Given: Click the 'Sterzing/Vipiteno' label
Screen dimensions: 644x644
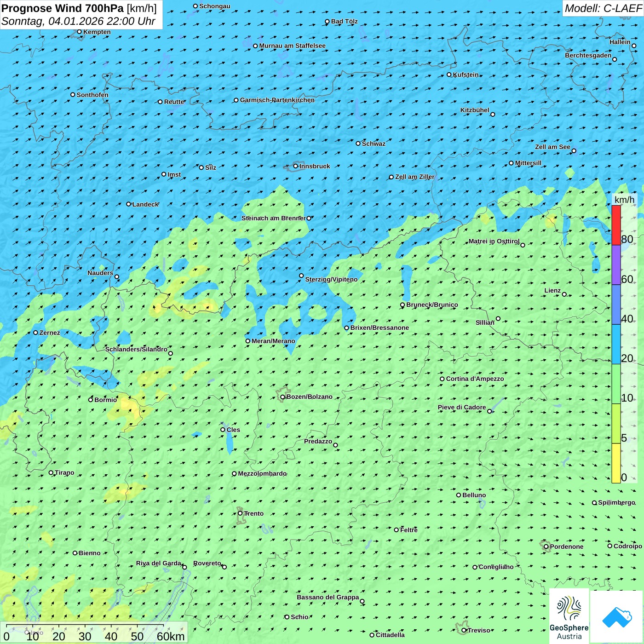Looking at the screenshot, I should click(x=331, y=279).
